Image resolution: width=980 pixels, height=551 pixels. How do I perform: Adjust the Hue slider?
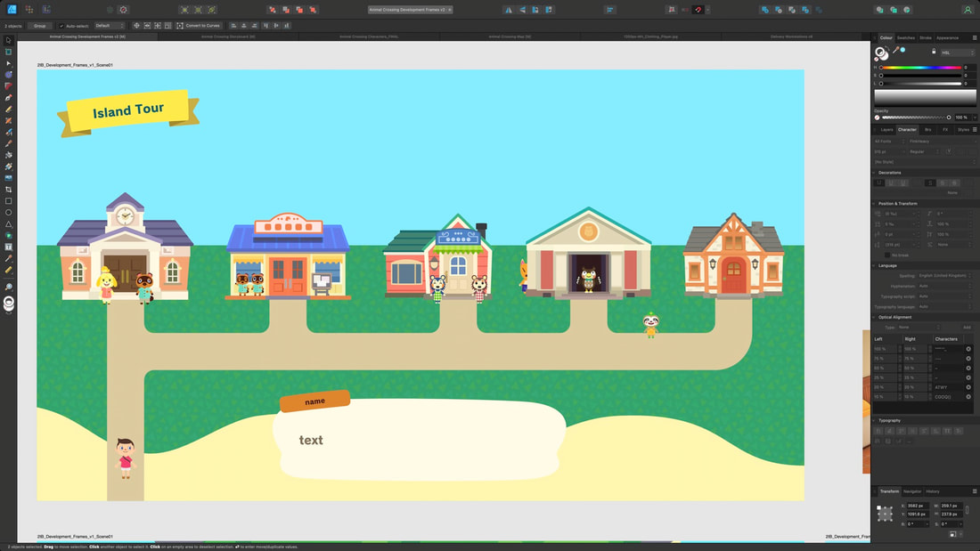click(x=920, y=68)
